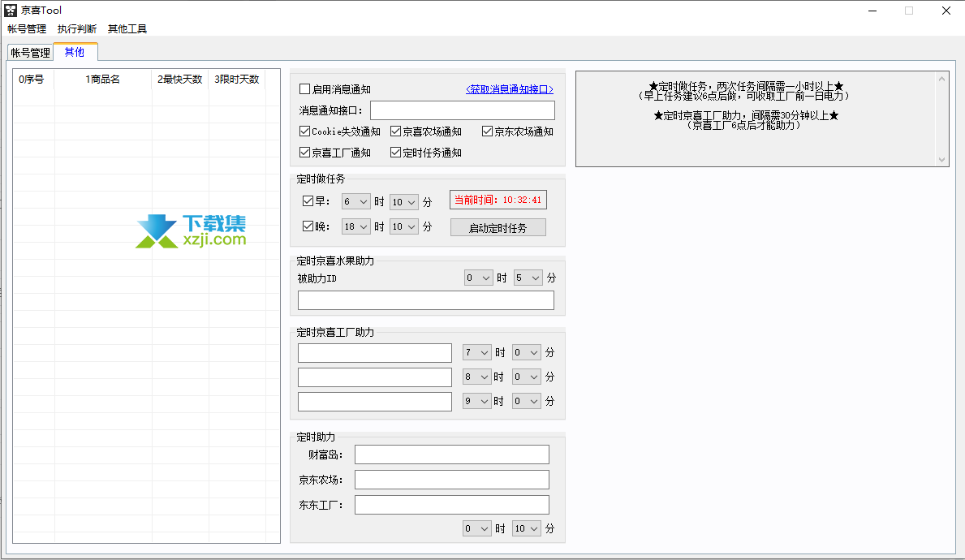965x560 pixels.
Task: Open the 定时助力 minute dropdown at bottom
Action: pos(526,528)
